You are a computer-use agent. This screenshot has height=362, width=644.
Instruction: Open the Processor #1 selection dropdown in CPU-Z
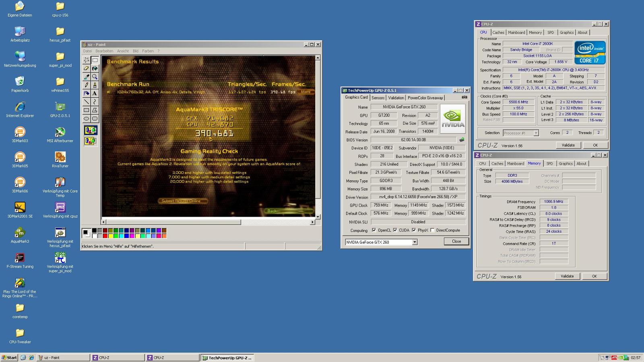pyautogui.click(x=536, y=133)
